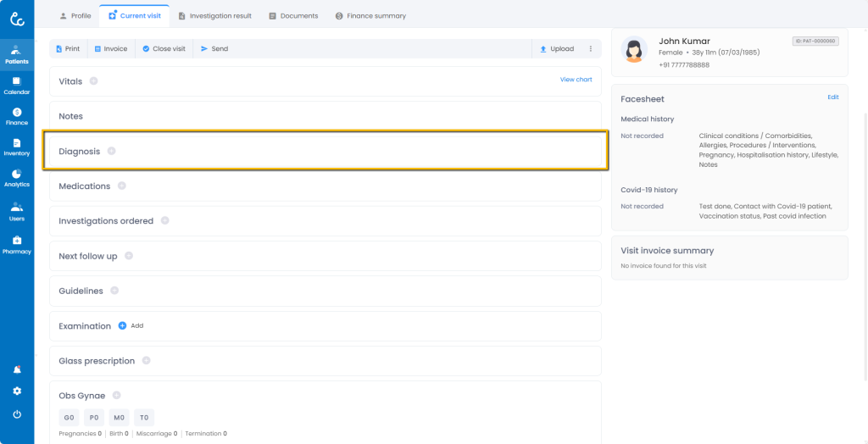Click the power logout icon
The image size is (868, 444).
click(17, 414)
